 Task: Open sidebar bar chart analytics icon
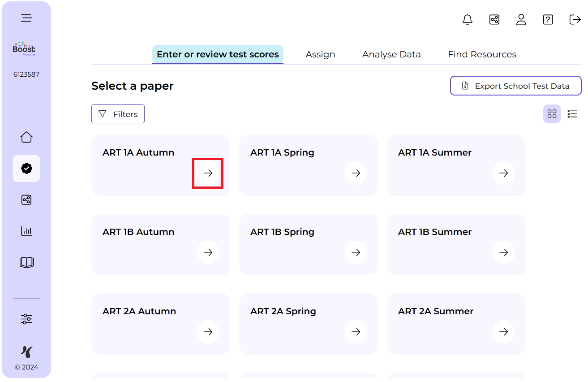click(26, 231)
